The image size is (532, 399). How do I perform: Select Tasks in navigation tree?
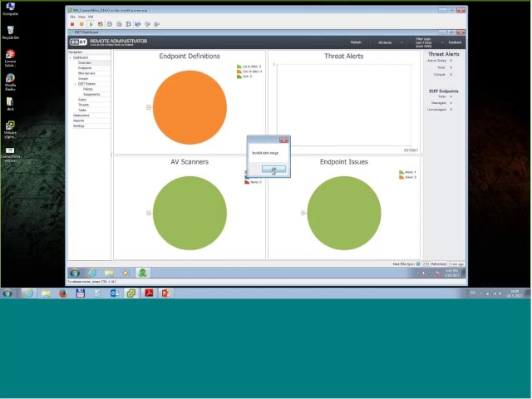tap(82, 111)
